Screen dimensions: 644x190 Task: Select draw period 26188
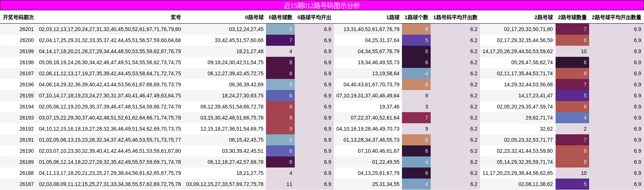[x=27, y=173]
